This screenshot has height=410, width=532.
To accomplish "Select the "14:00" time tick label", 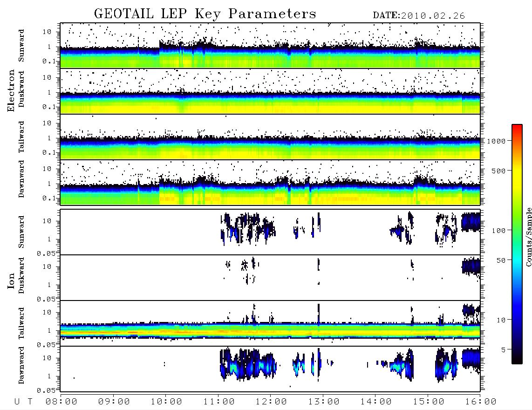I will point(376,402).
